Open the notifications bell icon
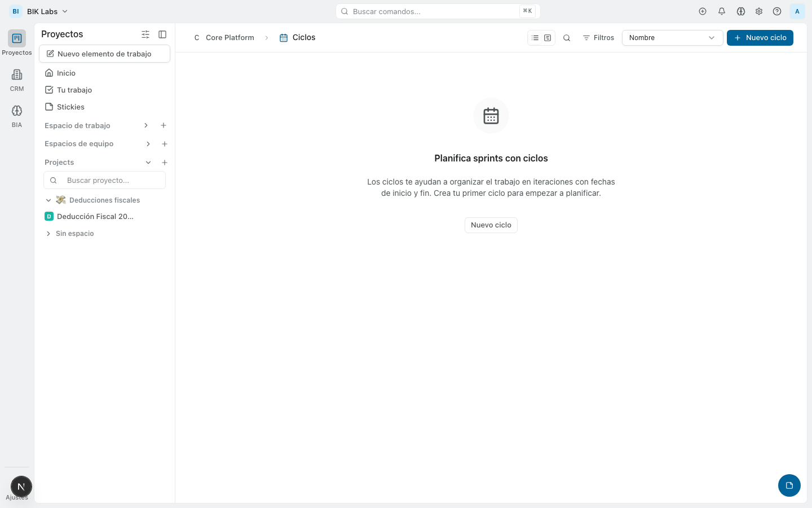 pos(721,11)
